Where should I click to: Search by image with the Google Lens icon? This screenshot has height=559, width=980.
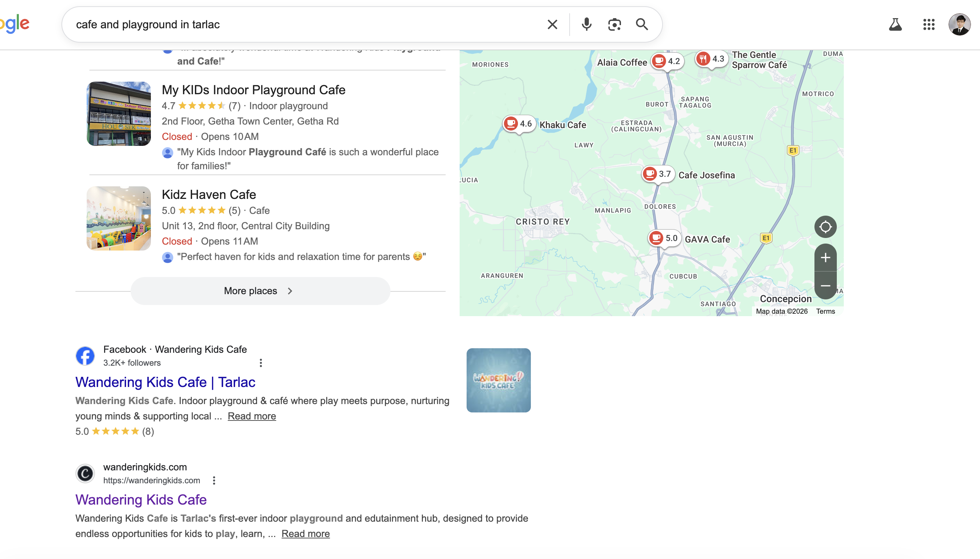(614, 24)
